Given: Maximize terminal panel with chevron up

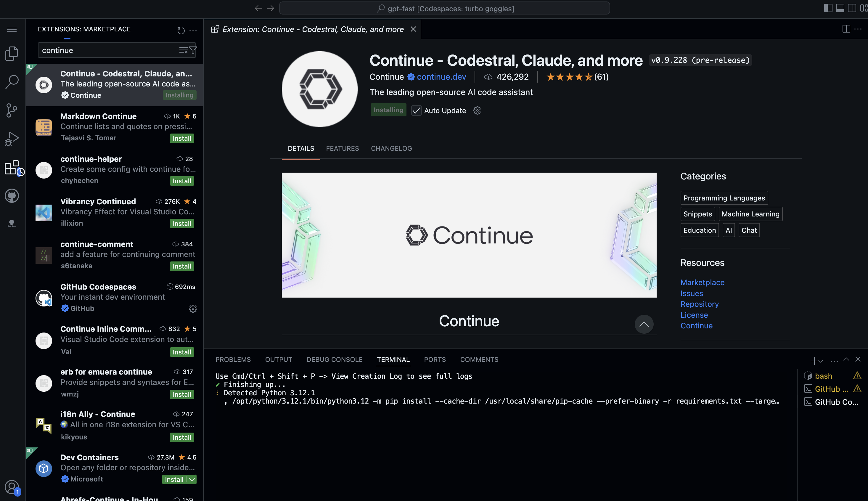Looking at the screenshot, I should [846, 359].
